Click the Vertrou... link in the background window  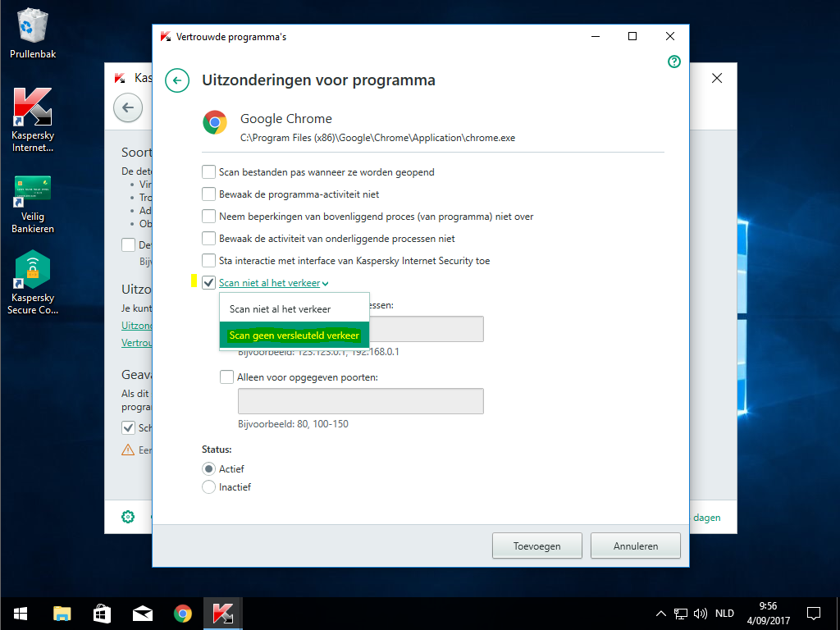tap(137, 342)
